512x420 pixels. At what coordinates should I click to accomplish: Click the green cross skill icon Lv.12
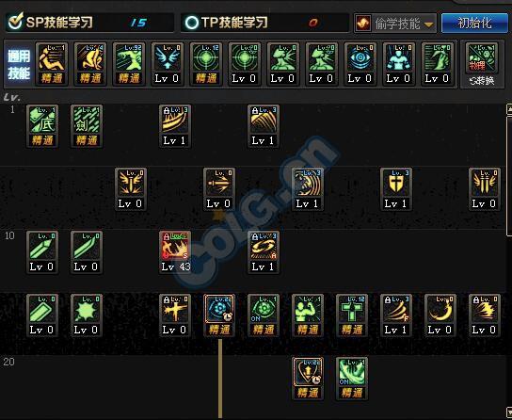[352, 315]
